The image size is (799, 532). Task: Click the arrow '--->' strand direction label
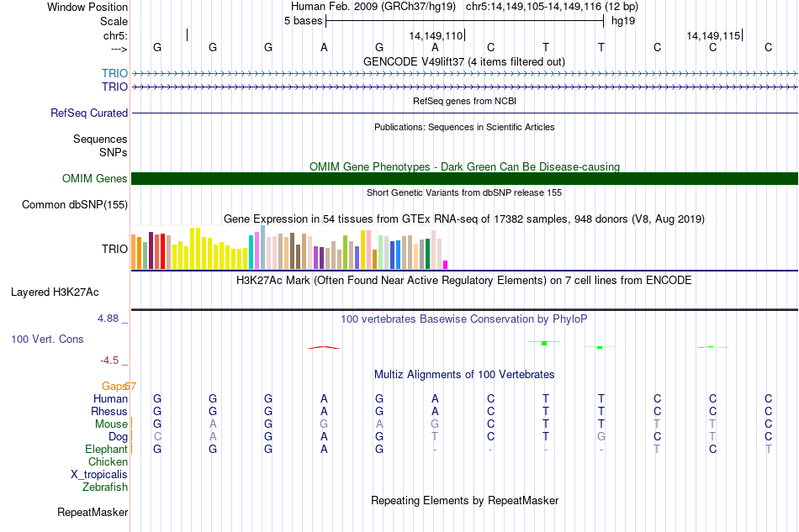(x=119, y=49)
